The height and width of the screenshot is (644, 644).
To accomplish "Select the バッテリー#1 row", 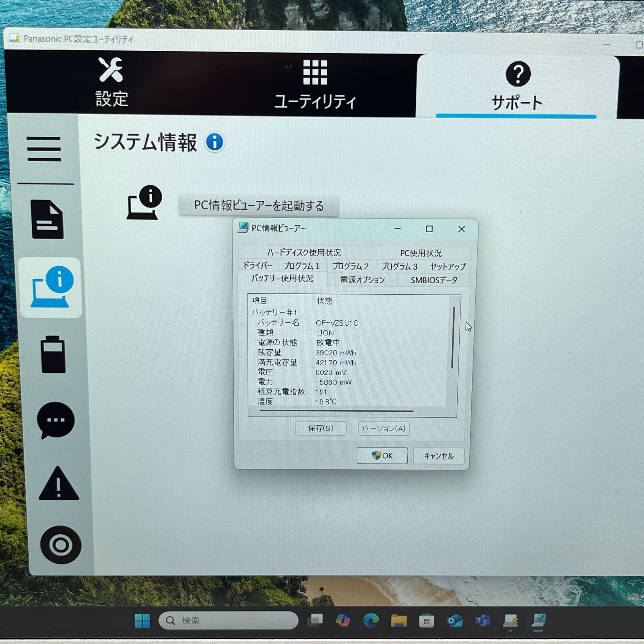I will [275, 312].
